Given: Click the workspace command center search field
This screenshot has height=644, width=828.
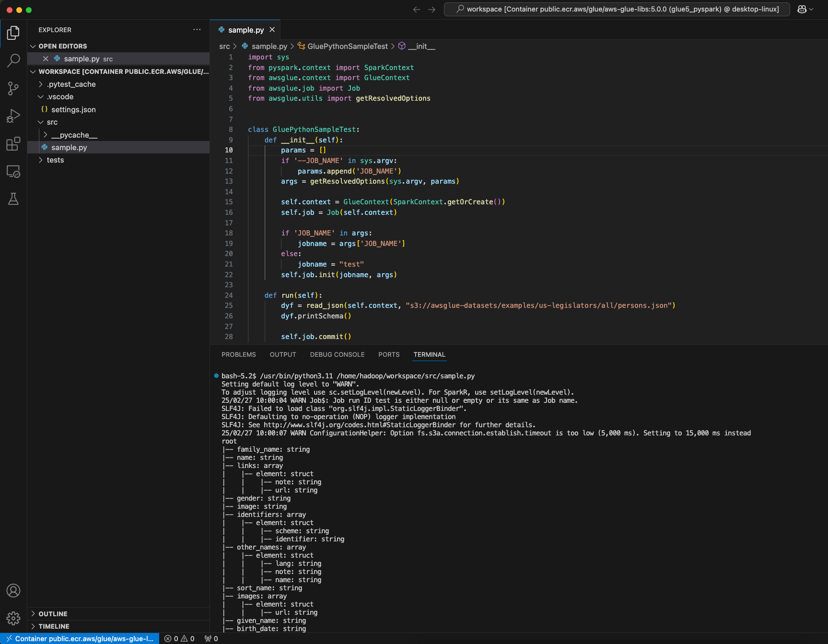Looking at the screenshot, I should point(617,9).
